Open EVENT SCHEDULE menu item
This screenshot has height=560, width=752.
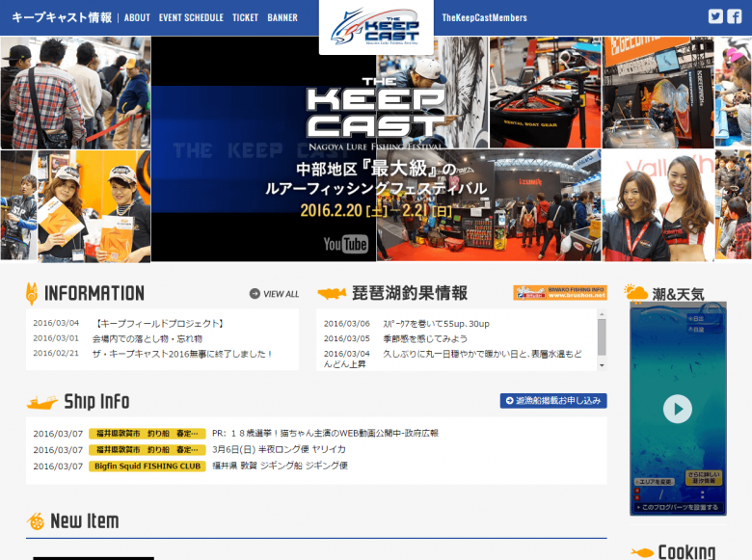(x=191, y=17)
